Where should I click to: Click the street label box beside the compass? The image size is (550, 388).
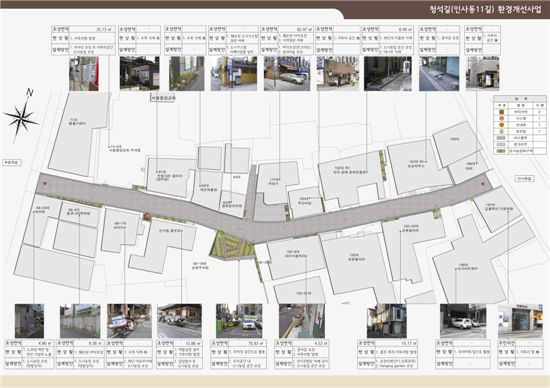pos(12,163)
